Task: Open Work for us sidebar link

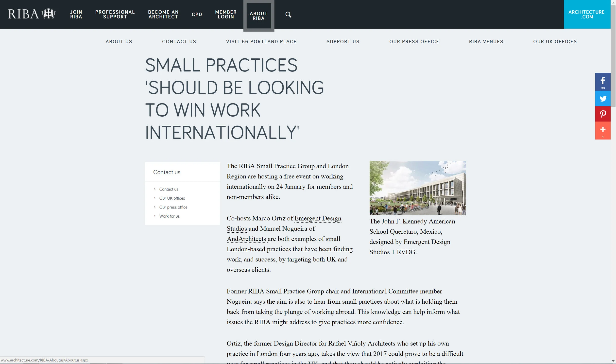Action: tap(170, 216)
